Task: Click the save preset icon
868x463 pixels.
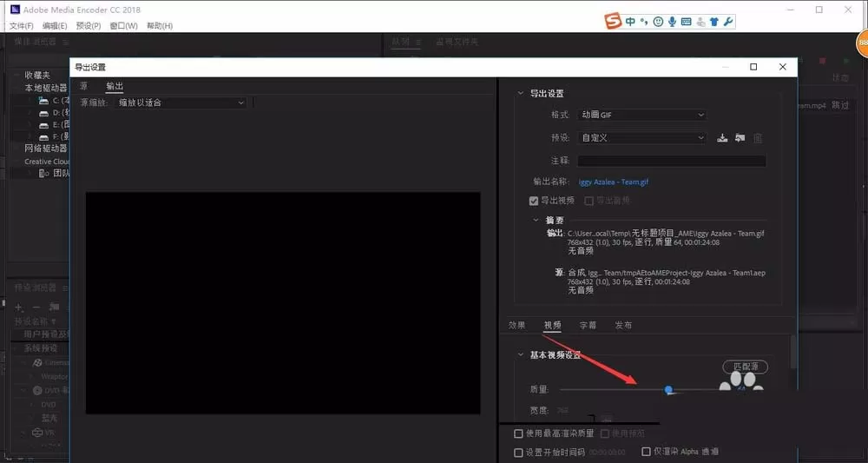Action: pos(722,138)
